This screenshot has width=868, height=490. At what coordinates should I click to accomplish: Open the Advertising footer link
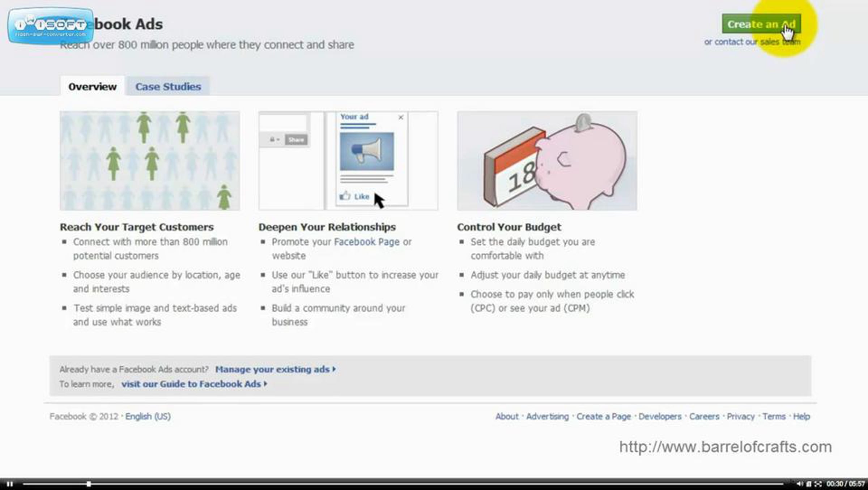[547, 416]
